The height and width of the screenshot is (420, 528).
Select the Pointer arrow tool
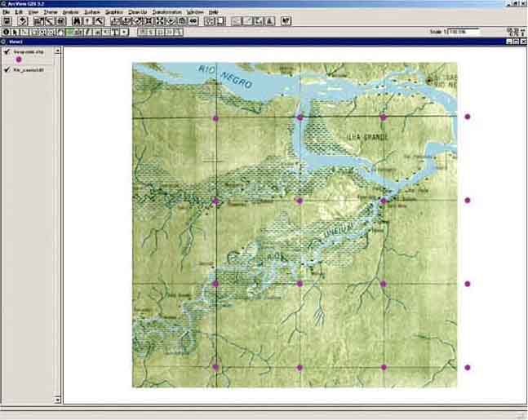tap(15, 32)
